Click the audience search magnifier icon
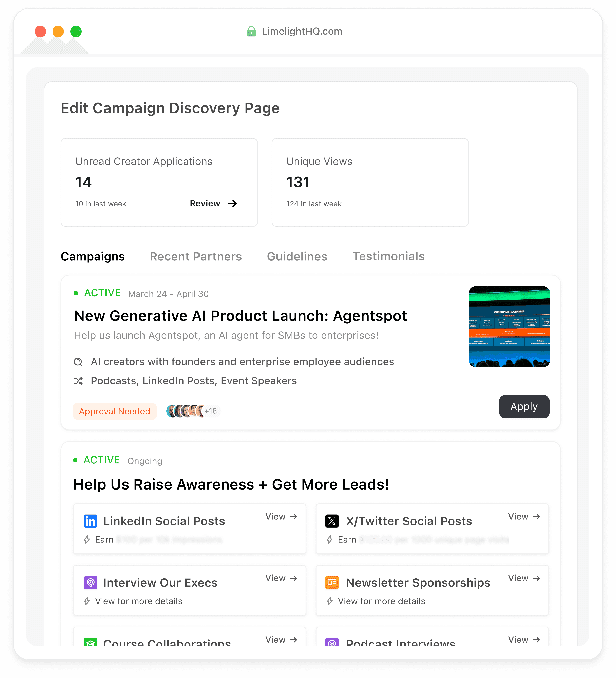This screenshot has width=616, height=678. coord(78,362)
